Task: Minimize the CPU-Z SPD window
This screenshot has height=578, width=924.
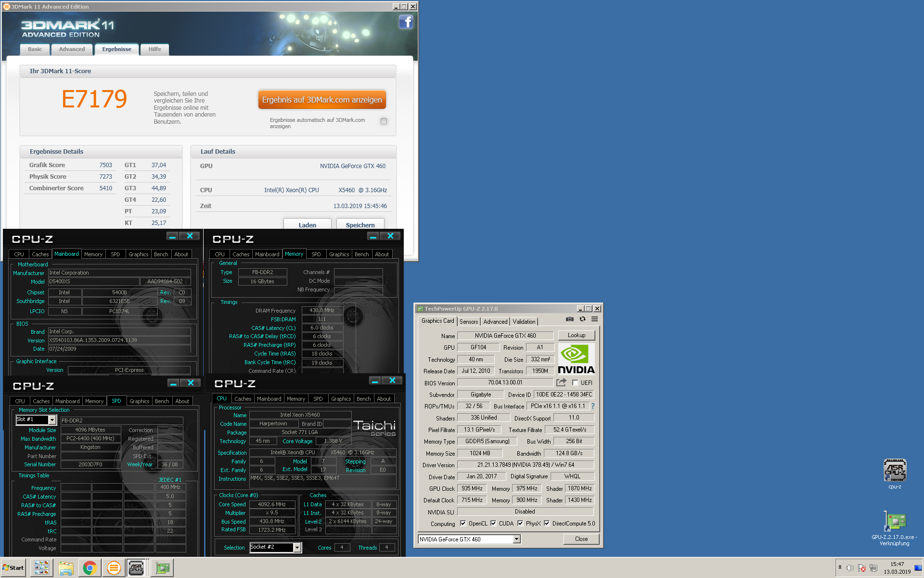Action: [173, 383]
